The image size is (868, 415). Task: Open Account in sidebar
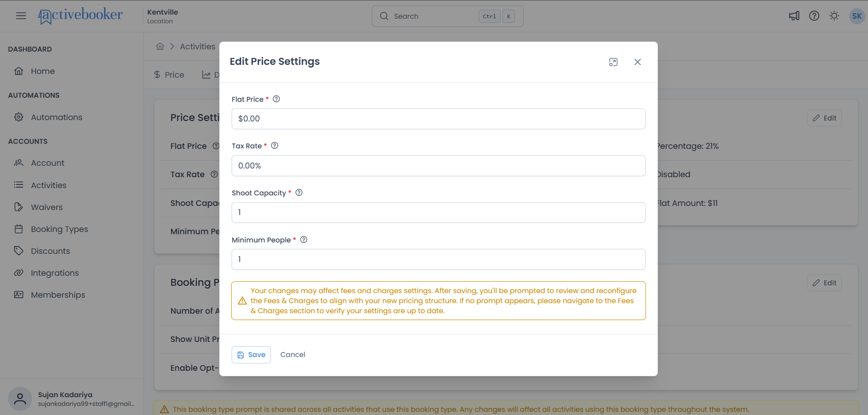point(48,163)
